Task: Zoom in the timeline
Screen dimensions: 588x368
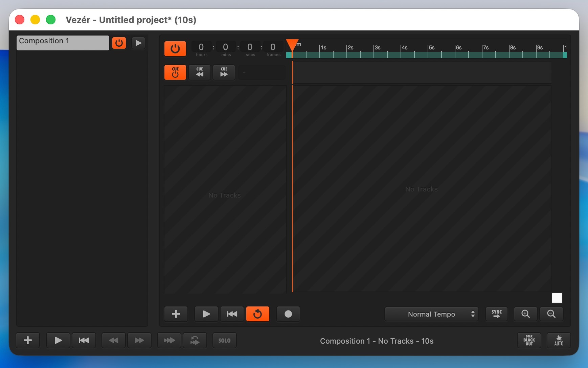Action: [x=526, y=314]
